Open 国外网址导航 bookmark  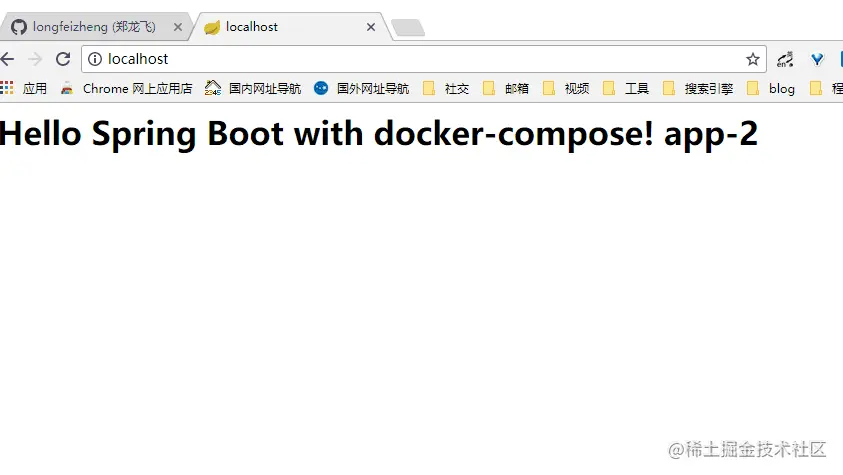(362, 88)
